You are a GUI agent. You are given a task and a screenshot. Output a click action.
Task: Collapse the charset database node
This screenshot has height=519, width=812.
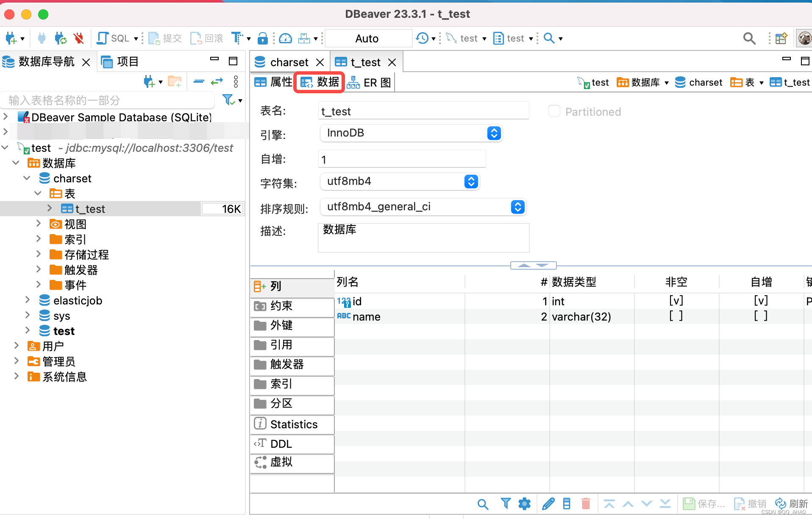[27, 178]
